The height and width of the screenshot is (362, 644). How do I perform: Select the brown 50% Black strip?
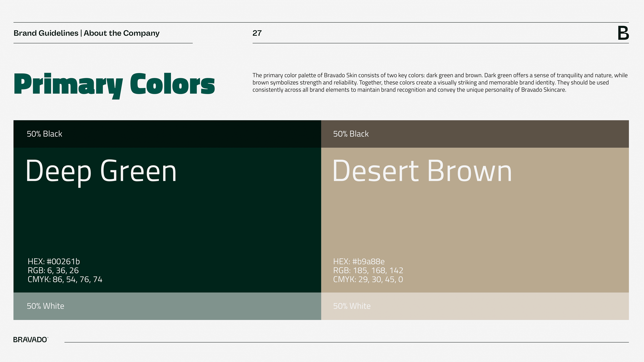tap(475, 134)
